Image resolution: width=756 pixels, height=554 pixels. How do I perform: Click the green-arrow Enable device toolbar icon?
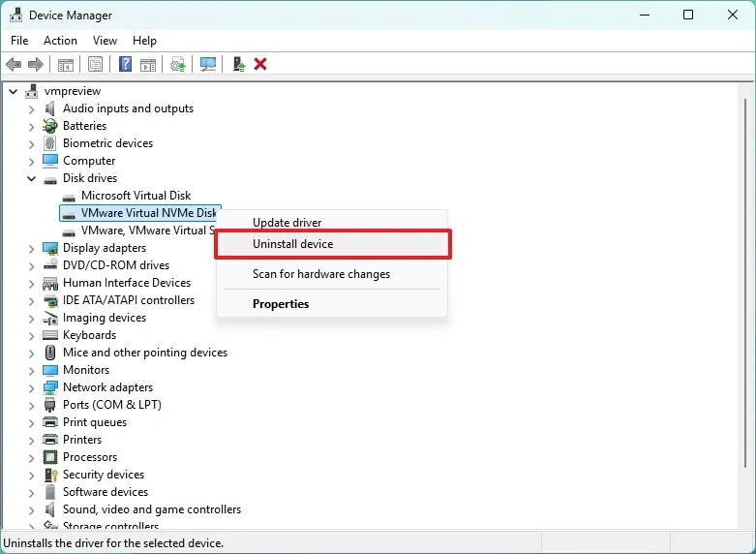[239, 64]
